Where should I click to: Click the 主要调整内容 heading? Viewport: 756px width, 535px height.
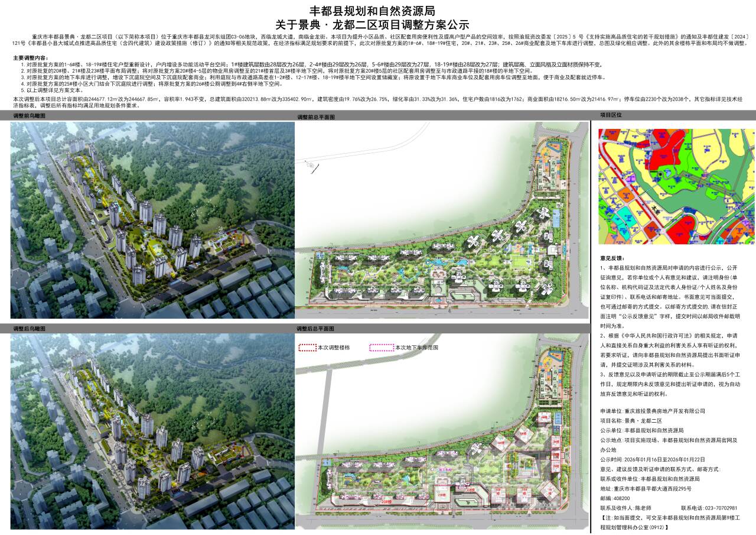pyautogui.click(x=31, y=58)
